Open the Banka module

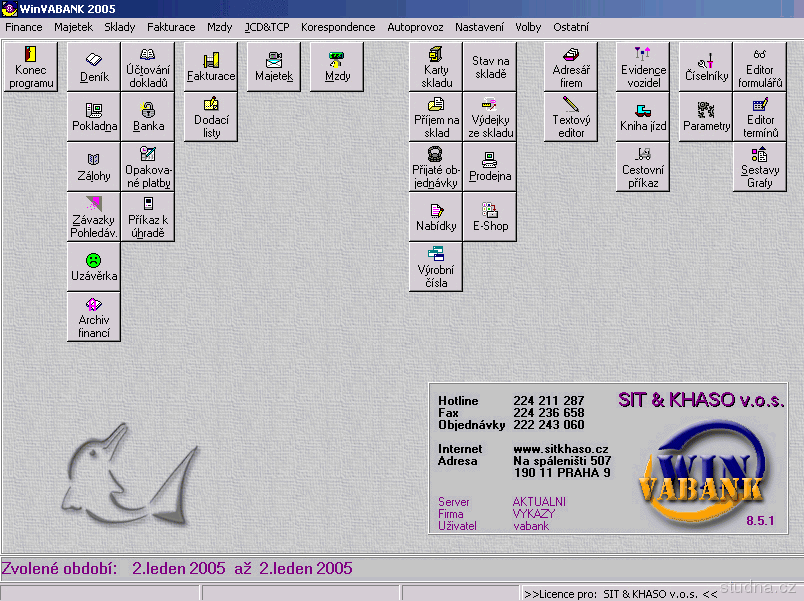(148, 117)
